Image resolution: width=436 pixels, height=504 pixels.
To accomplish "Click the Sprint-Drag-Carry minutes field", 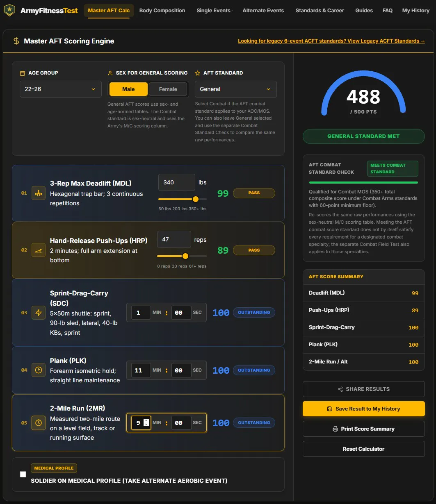I will click(x=141, y=313).
